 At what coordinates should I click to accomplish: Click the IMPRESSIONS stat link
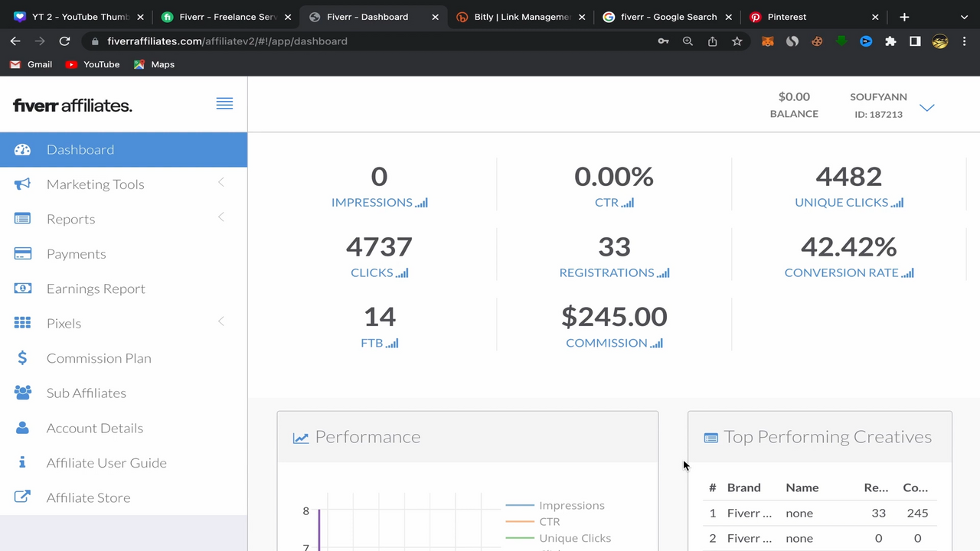(379, 202)
